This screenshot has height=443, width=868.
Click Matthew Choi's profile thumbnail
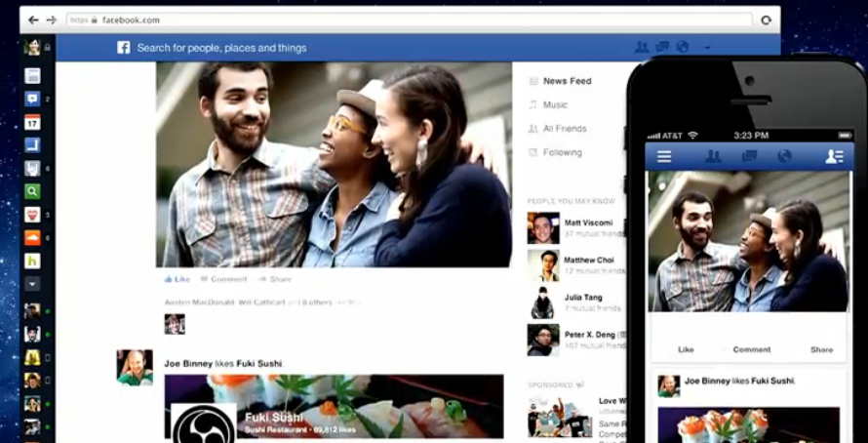(543, 265)
